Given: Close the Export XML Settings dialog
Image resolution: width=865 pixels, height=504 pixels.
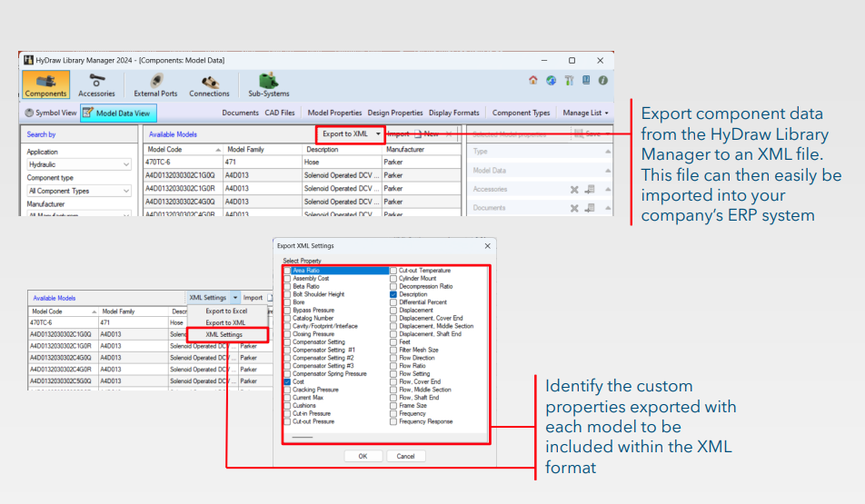Looking at the screenshot, I should pyautogui.click(x=487, y=246).
